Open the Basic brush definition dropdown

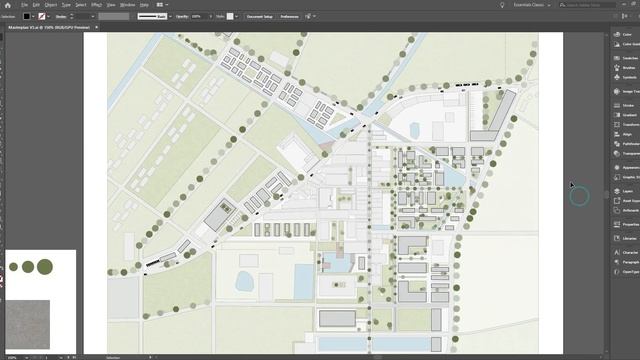(171, 16)
